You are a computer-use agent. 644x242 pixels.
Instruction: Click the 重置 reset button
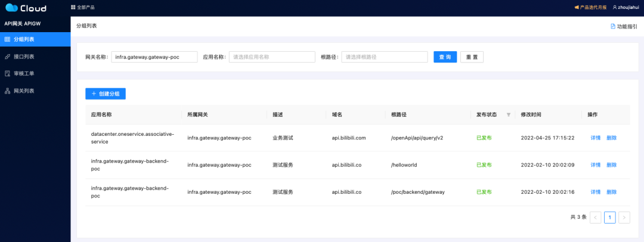click(x=472, y=57)
